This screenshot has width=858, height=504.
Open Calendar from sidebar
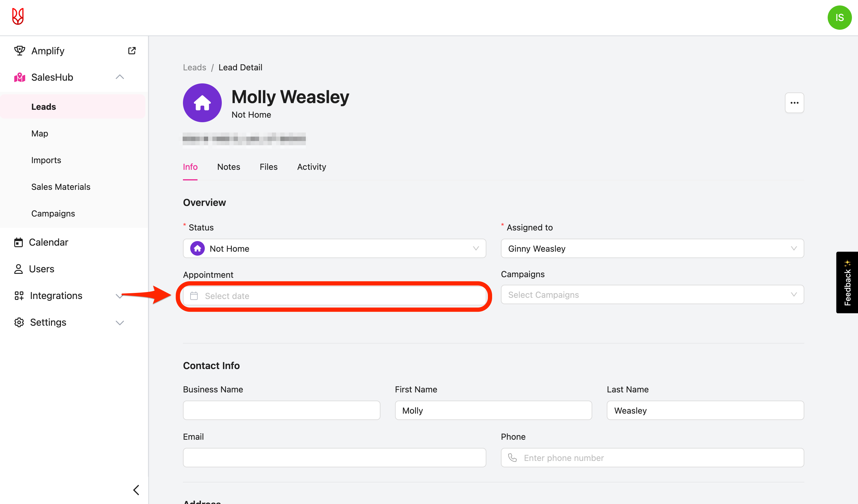pos(48,242)
